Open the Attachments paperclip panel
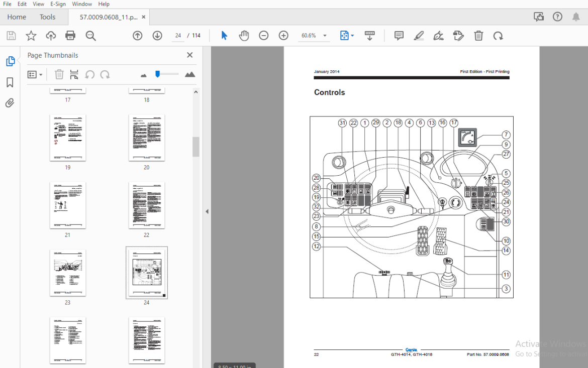The height and width of the screenshot is (368, 588). coord(10,103)
